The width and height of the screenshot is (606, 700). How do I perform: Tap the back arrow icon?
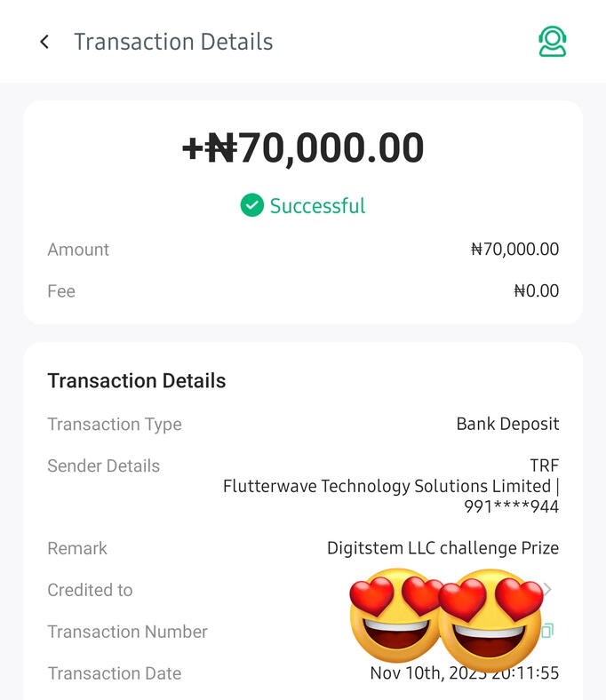pos(44,42)
